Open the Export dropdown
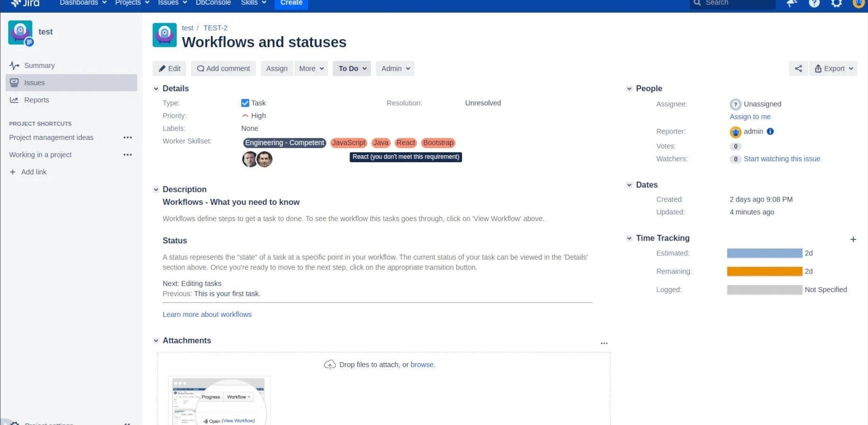The width and height of the screenshot is (868, 425). coord(833,68)
